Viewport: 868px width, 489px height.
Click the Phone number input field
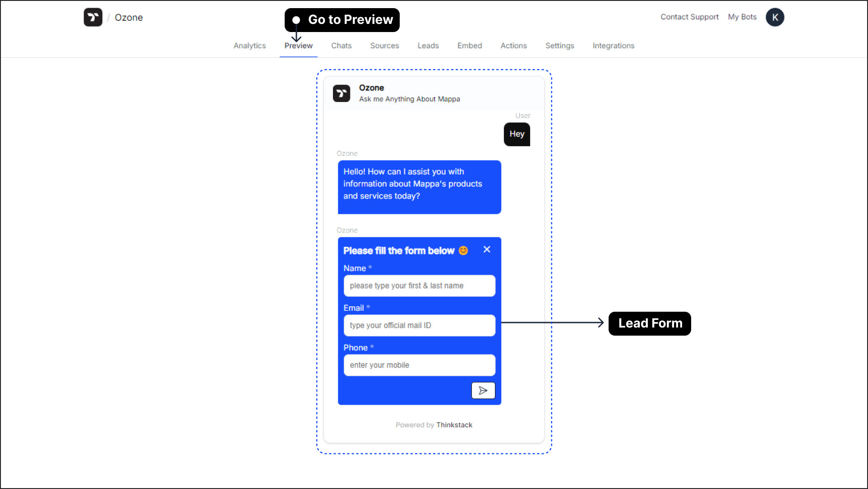419,364
